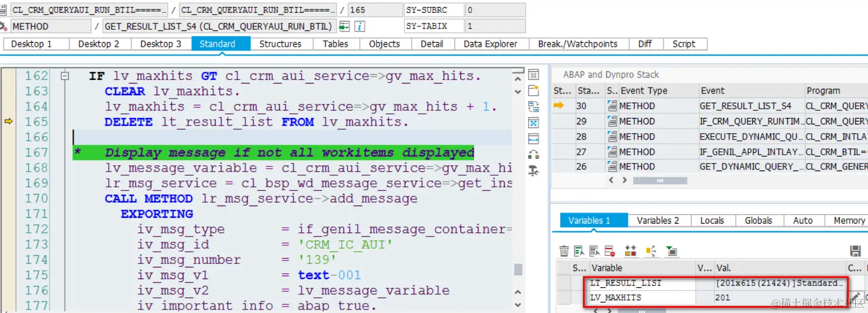Click the first green list-select icon in variables toolbar
The image size is (868, 313).
point(579,251)
